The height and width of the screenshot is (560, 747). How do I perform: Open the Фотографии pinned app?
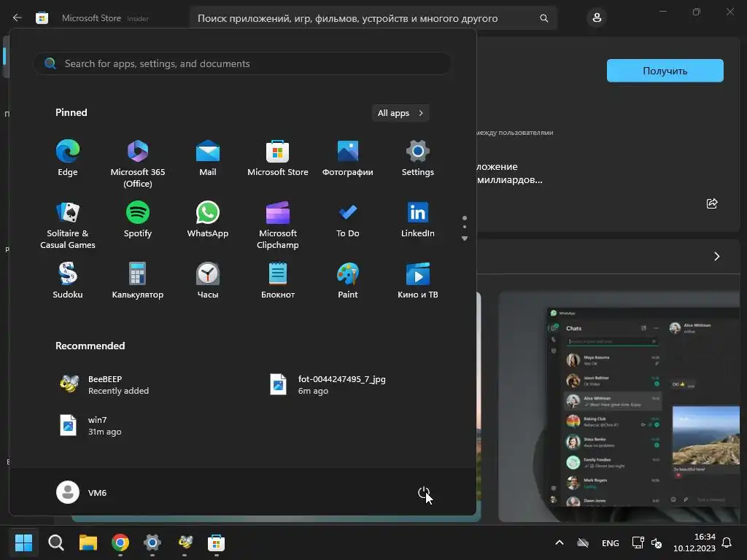[348, 158]
